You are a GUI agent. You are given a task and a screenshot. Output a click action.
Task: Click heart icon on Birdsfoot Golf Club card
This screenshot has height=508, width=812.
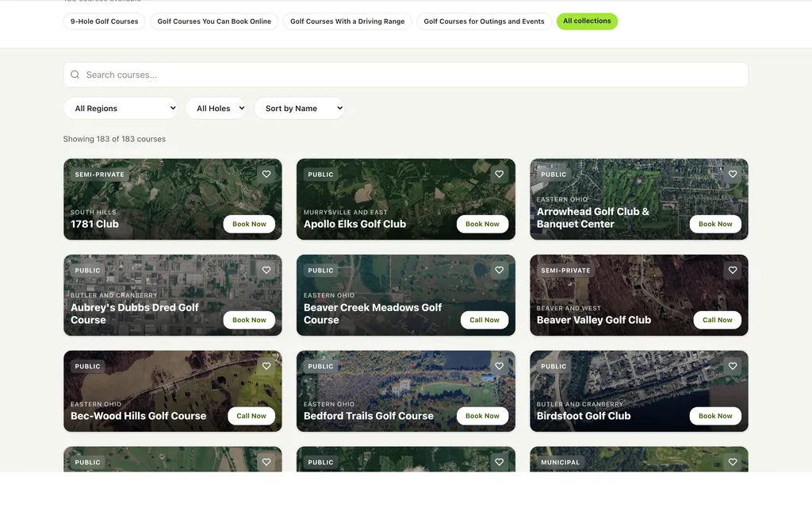(x=732, y=366)
